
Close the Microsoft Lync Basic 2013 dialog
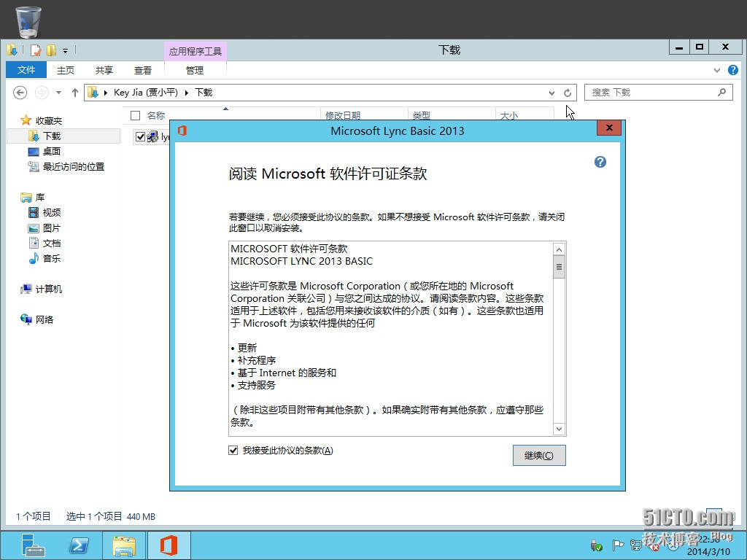point(609,128)
